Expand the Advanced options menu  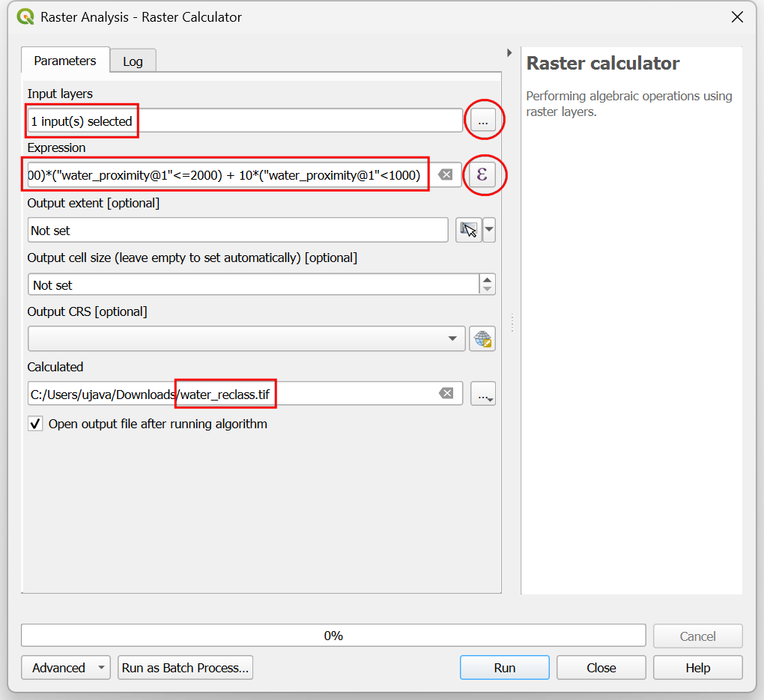tap(66, 668)
